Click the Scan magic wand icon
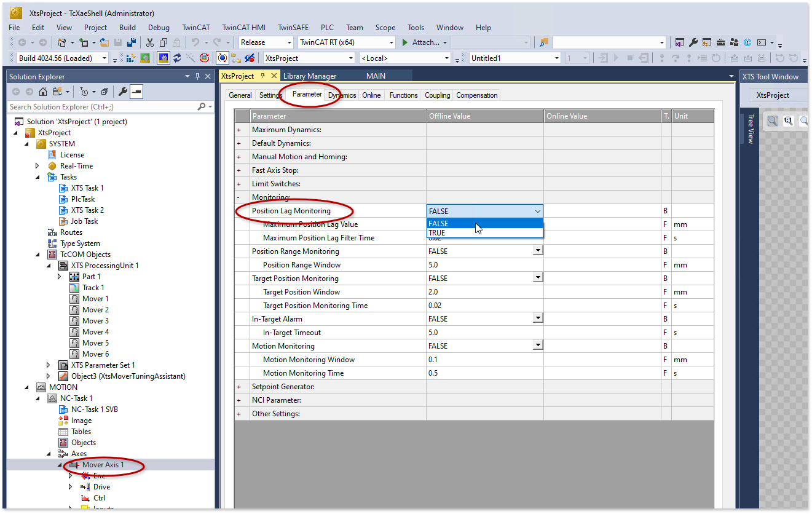The height and width of the screenshot is (514, 812). tap(191, 58)
